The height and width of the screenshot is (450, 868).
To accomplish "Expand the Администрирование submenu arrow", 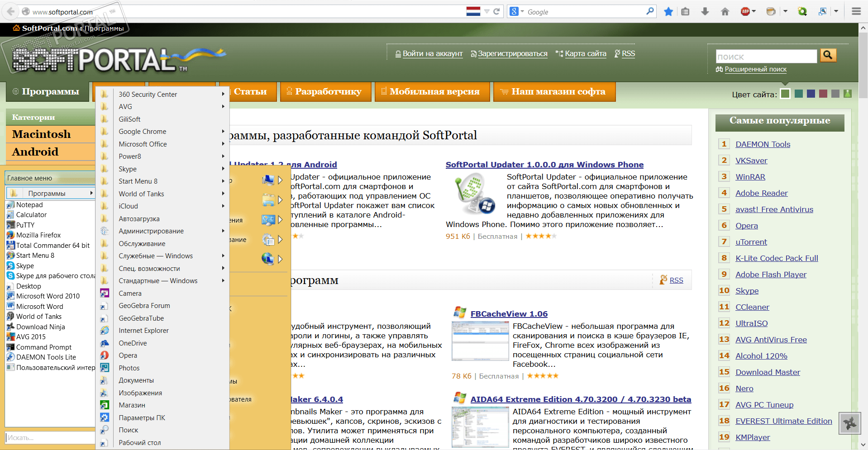I will (223, 231).
